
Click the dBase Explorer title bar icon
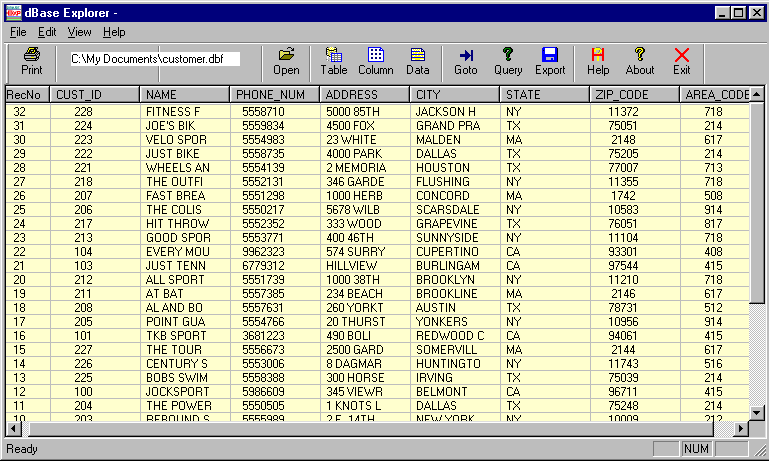click(x=14, y=12)
